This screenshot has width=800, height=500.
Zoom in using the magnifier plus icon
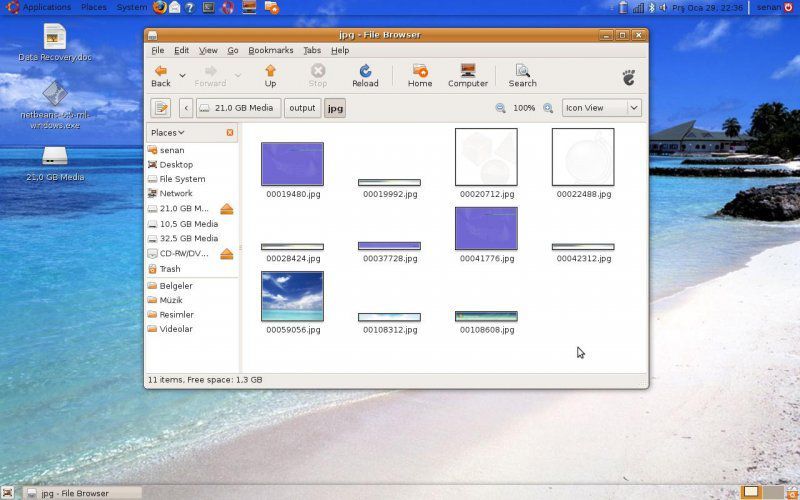point(548,108)
